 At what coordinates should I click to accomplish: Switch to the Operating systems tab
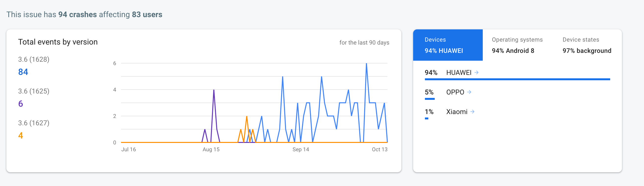tap(517, 45)
